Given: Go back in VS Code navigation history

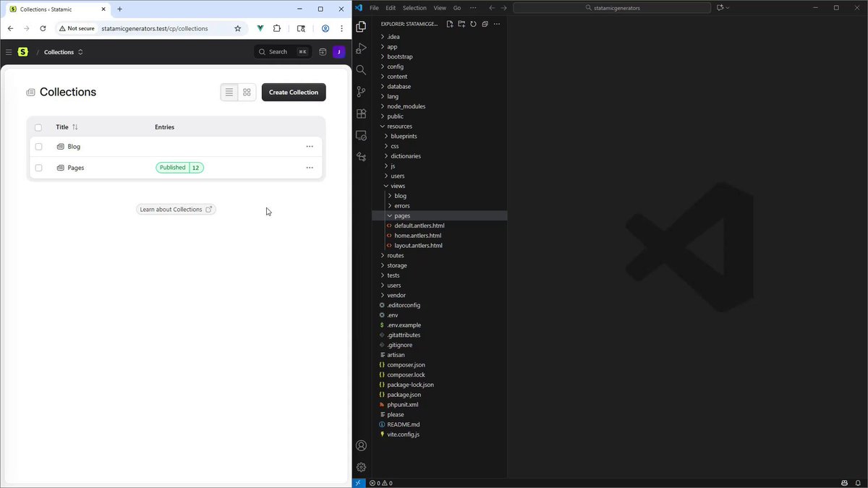Looking at the screenshot, I should (x=492, y=8).
